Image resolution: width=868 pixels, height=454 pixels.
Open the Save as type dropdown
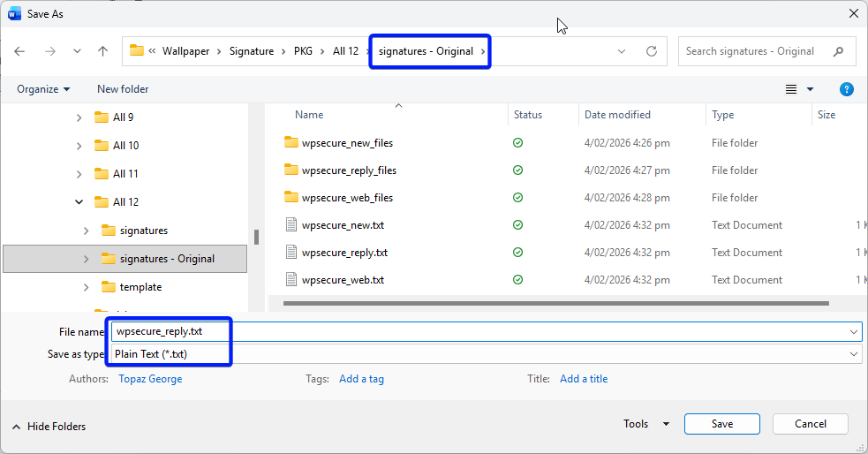(853, 354)
